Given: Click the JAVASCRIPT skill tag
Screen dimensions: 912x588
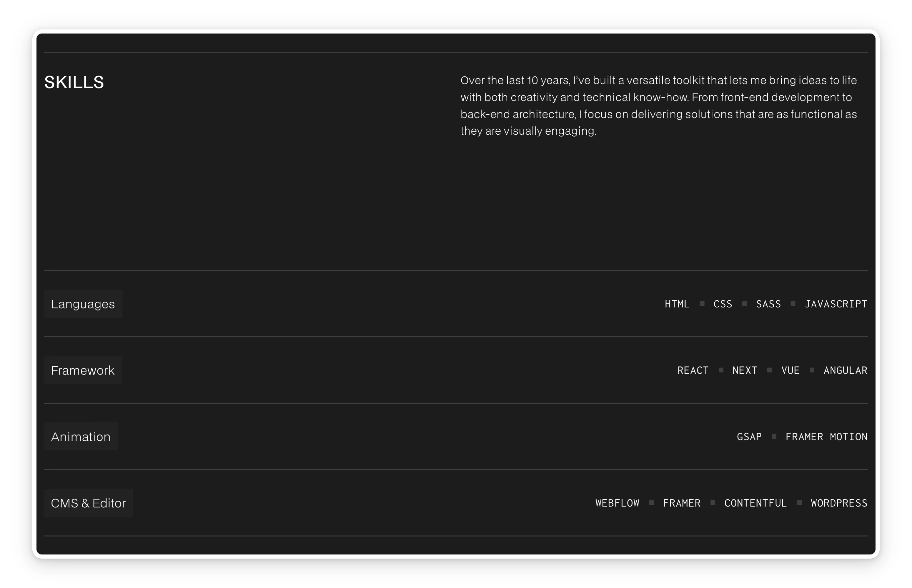Looking at the screenshot, I should (836, 304).
